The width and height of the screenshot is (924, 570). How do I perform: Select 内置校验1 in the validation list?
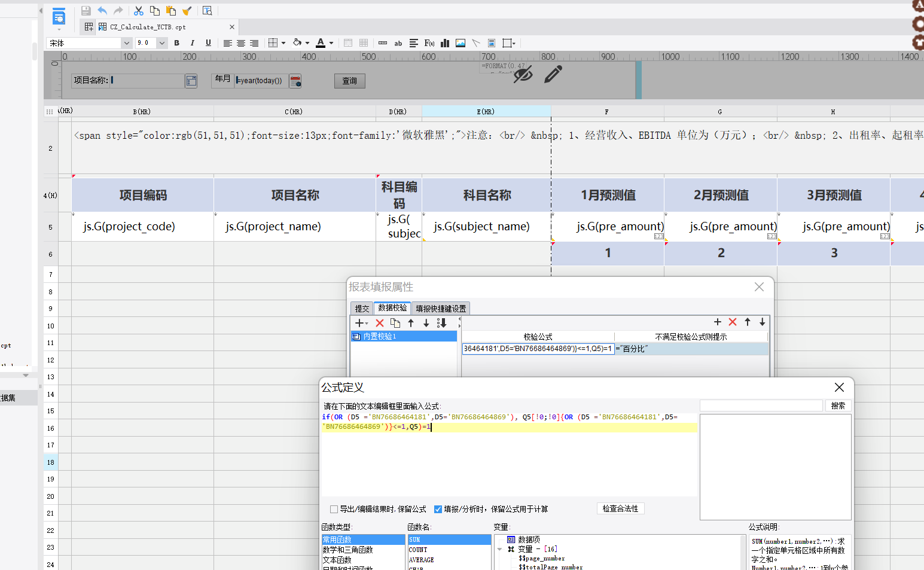[404, 336]
